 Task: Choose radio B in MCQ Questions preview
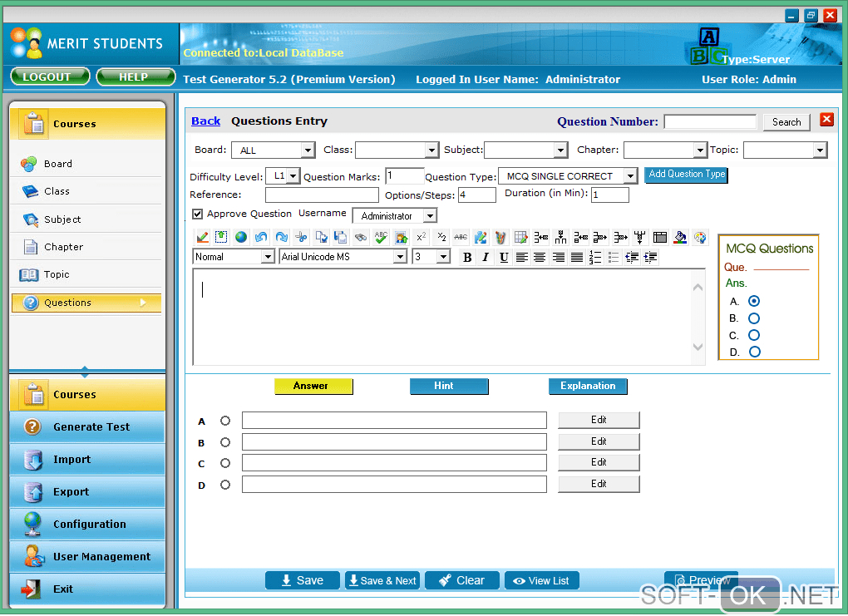[754, 318]
